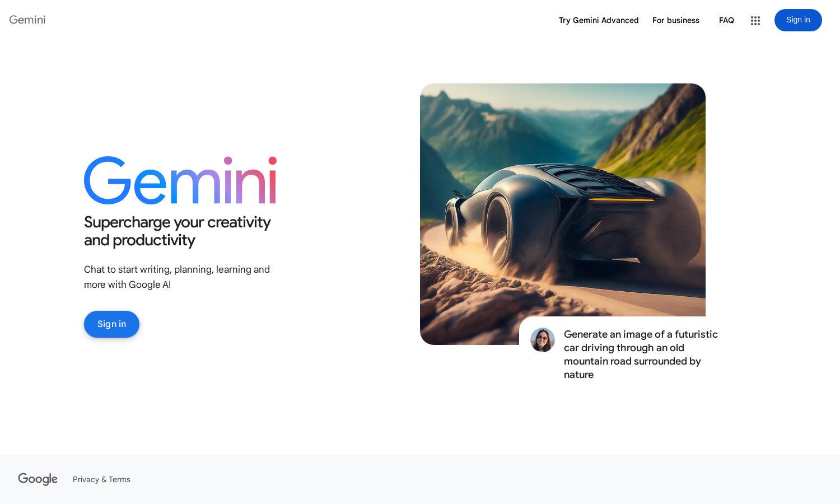Click the car's orange tail light strip
This screenshot has height=504, width=840.
[622, 199]
